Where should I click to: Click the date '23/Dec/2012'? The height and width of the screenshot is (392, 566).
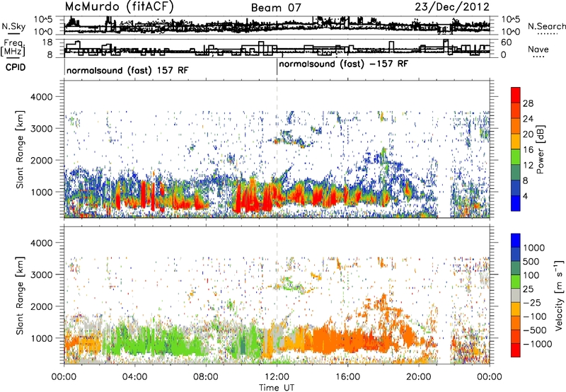(452, 7)
